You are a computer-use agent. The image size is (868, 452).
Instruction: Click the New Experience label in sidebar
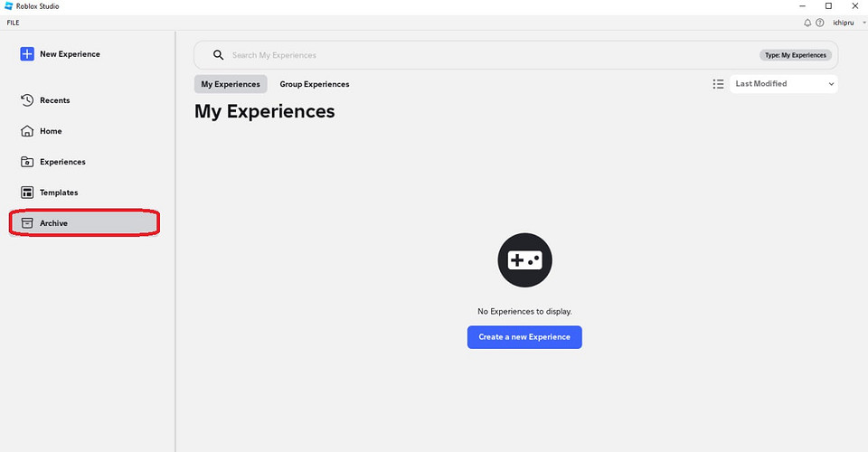click(70, 54)
